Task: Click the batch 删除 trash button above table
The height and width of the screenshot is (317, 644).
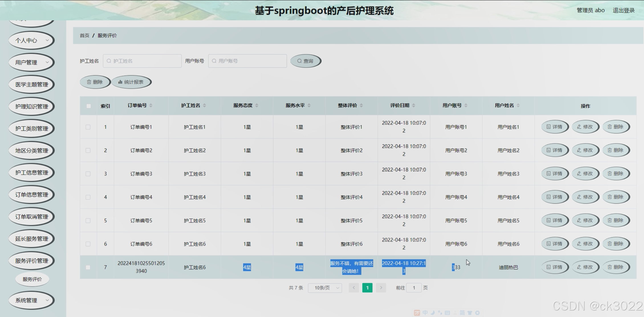Action: pos(95,82)
